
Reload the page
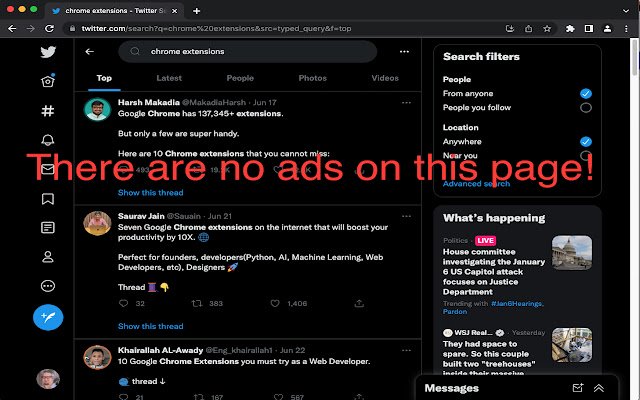[x=49, y=29]
